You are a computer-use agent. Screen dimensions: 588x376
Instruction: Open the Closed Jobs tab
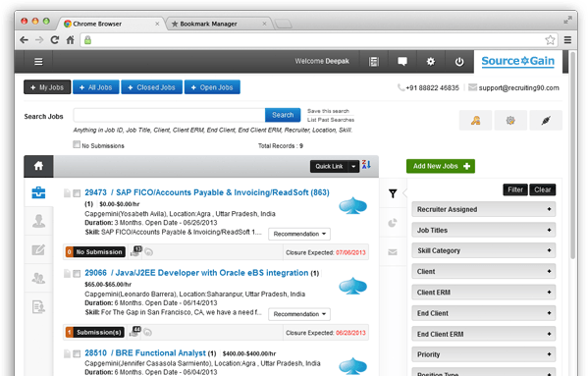point(152,87)
